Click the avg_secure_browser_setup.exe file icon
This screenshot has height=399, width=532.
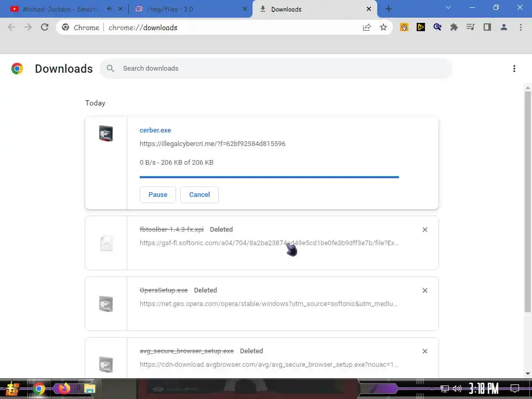click(x=106, y=364)
